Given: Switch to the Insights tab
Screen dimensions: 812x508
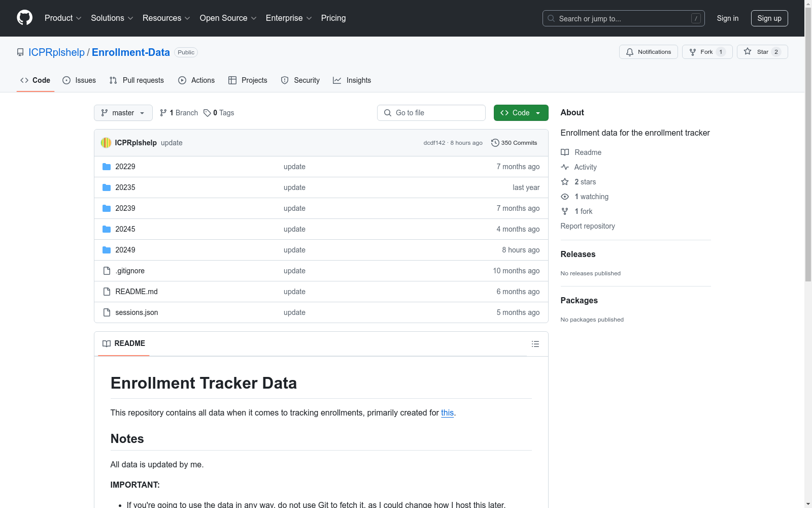Looking at the screenshot, I should pyautogui.click(x=352, y=80).
